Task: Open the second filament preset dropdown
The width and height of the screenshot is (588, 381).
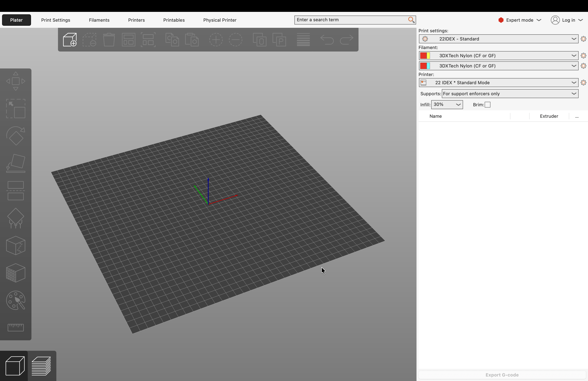Action: (499, 66)
